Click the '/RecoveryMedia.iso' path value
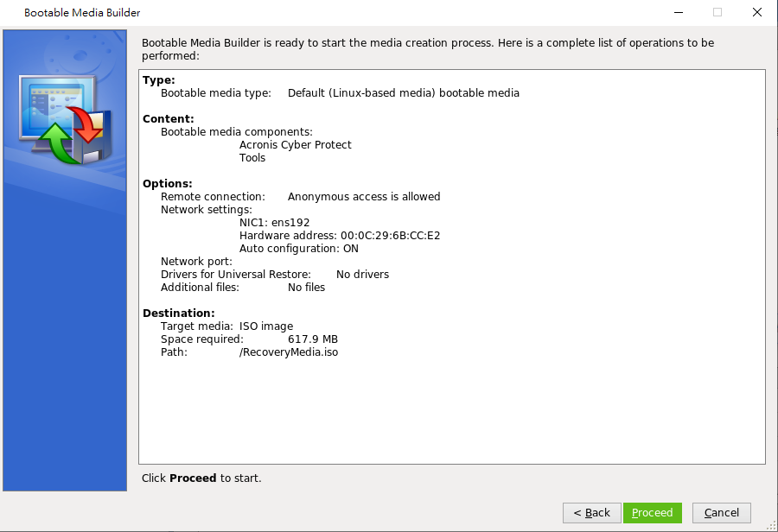This screenshot has height=532, width=778. 288,352
